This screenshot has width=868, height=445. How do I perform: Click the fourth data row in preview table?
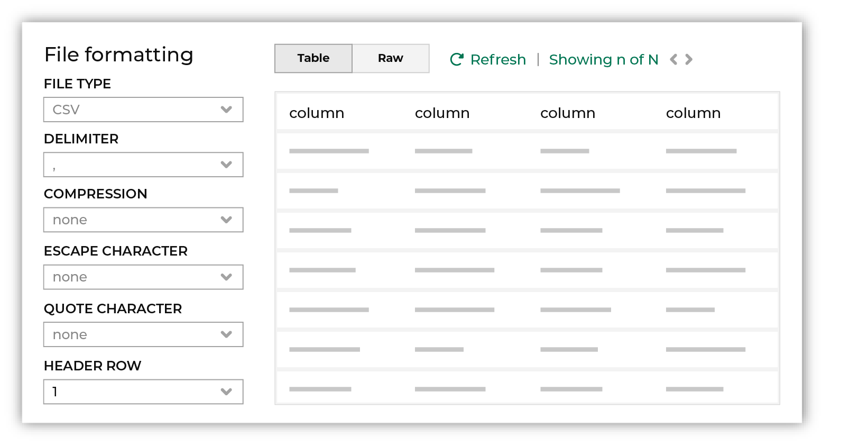[527, 270]
